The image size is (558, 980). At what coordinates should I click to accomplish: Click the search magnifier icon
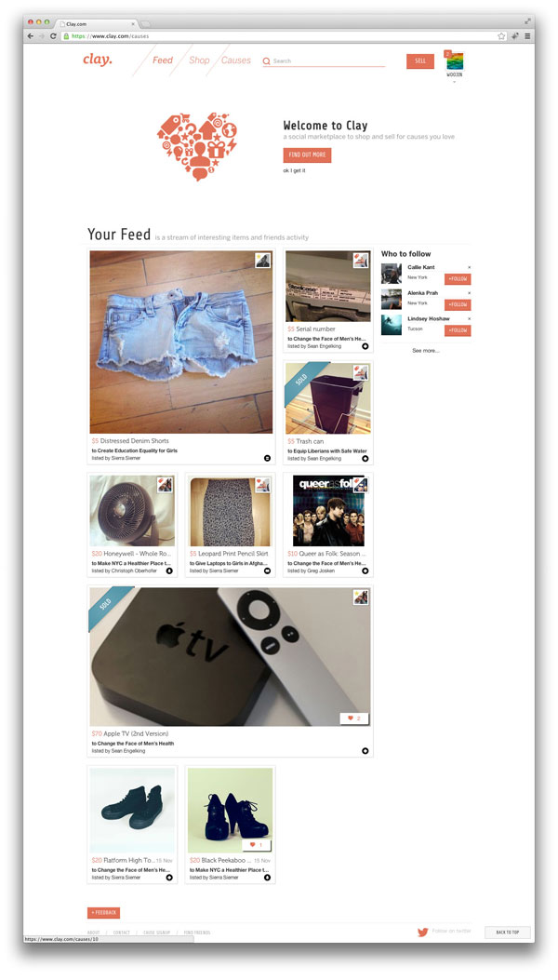[266, 61]
